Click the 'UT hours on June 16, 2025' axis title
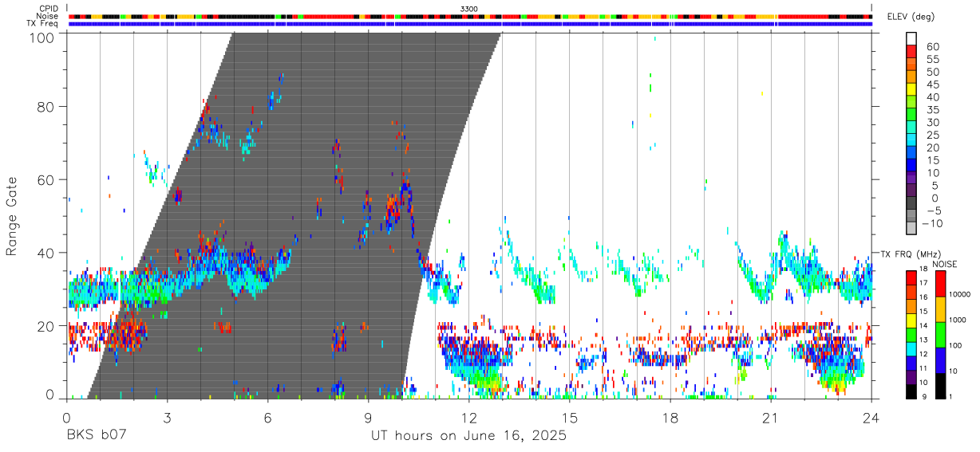Viewport: 980px width, 452px height. [468, 436]
